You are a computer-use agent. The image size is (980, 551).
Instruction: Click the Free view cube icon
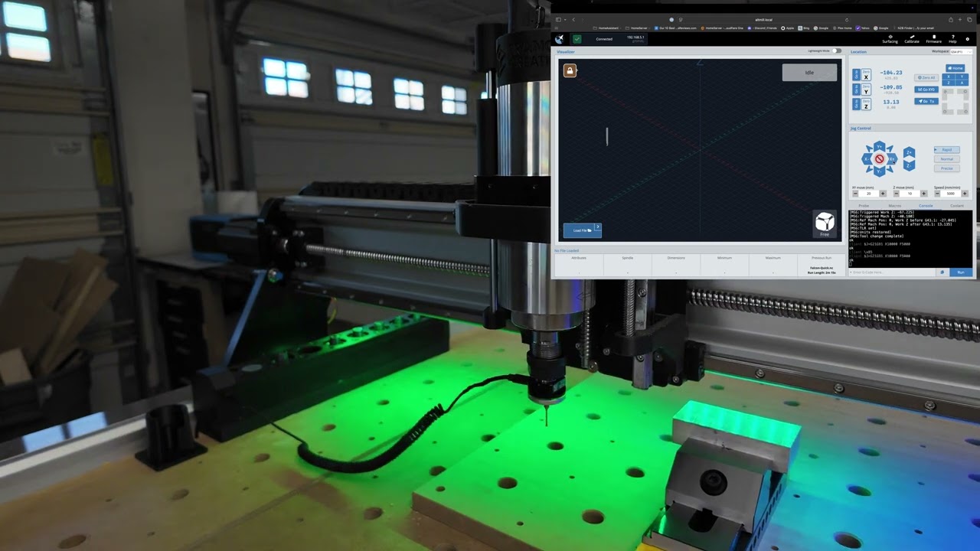(x=825, y=223)
